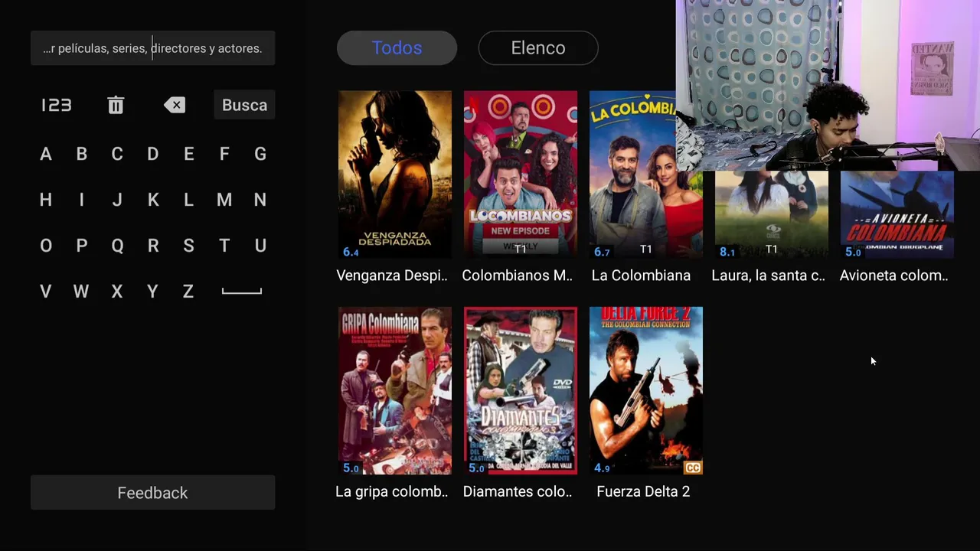Select letter S on keyboard
This screenshot has height=551, width=980.
point(188,246)
